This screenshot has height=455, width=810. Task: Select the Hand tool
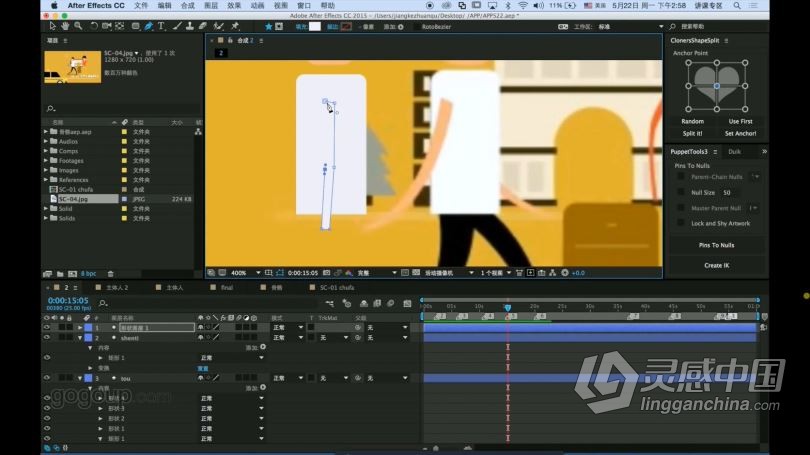65,26
